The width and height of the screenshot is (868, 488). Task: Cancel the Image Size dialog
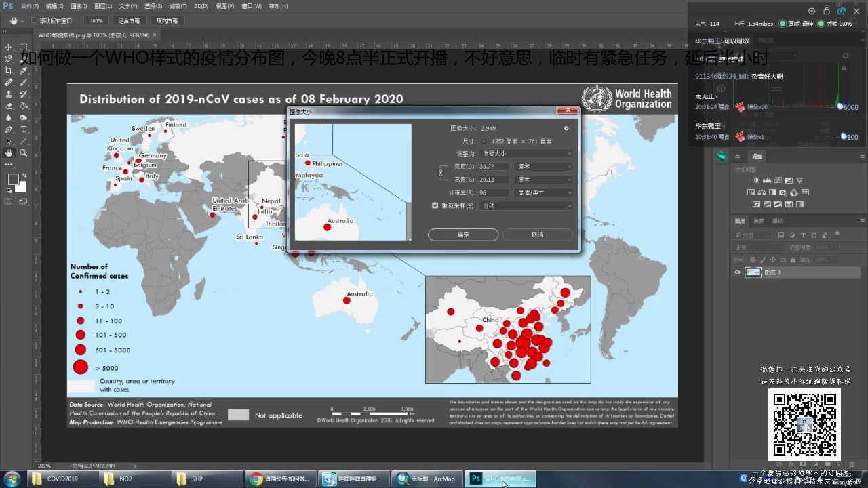(538, 235)
